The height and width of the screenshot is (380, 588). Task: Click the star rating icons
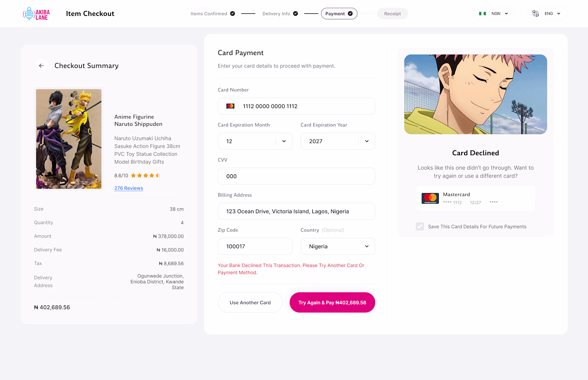click(x=145, y=175)
